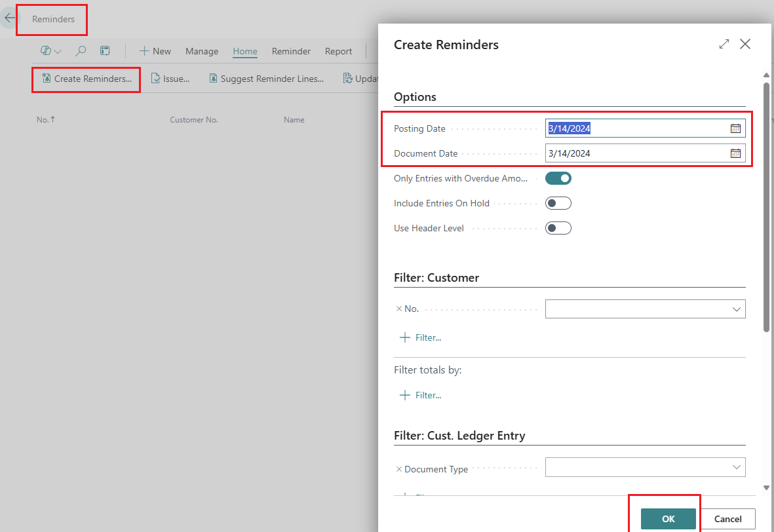The width and height of the screenshot is (774, 532).
Task: Open the Posting Date calendar picker
Action: coord(736,128)
